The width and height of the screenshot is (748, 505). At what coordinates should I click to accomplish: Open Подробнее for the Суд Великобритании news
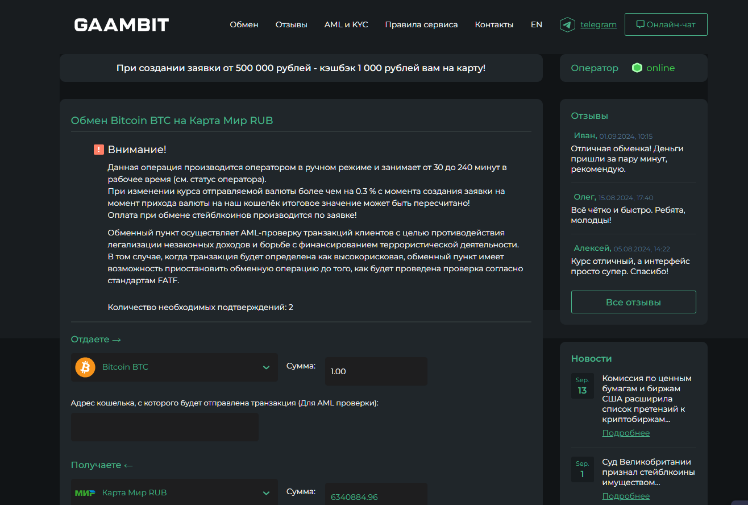tap(625, 496)
